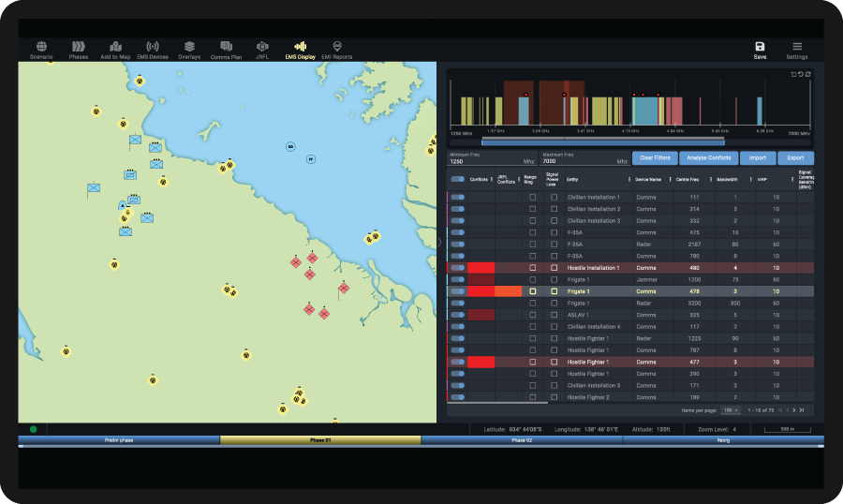Click the Analyse Conflicts button

(x=711, y=157)
